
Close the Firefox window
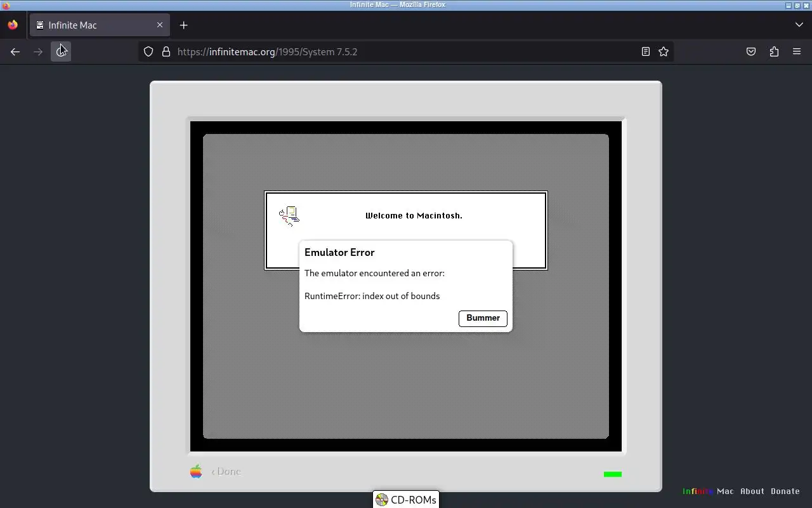(x=806, y=5)
